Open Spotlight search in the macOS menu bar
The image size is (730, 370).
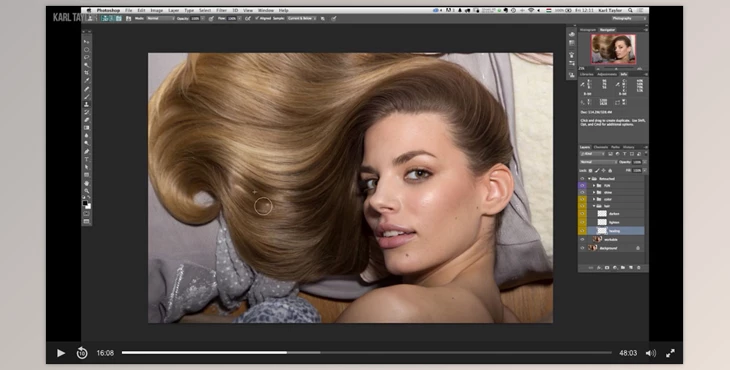click(x=630, y=10)
